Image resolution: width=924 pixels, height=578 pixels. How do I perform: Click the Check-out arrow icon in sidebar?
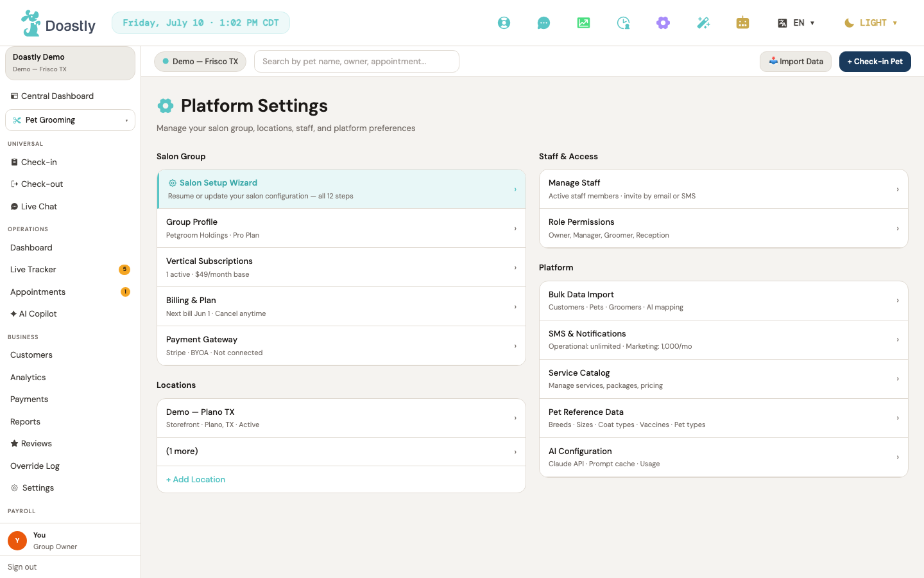(x=14, y=184)
